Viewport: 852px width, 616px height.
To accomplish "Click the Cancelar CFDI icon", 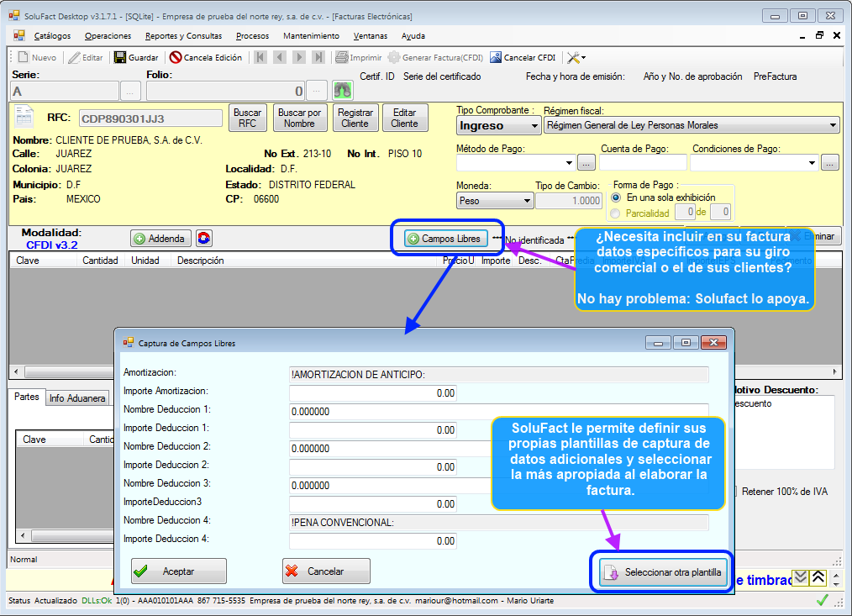I will 496,57.
